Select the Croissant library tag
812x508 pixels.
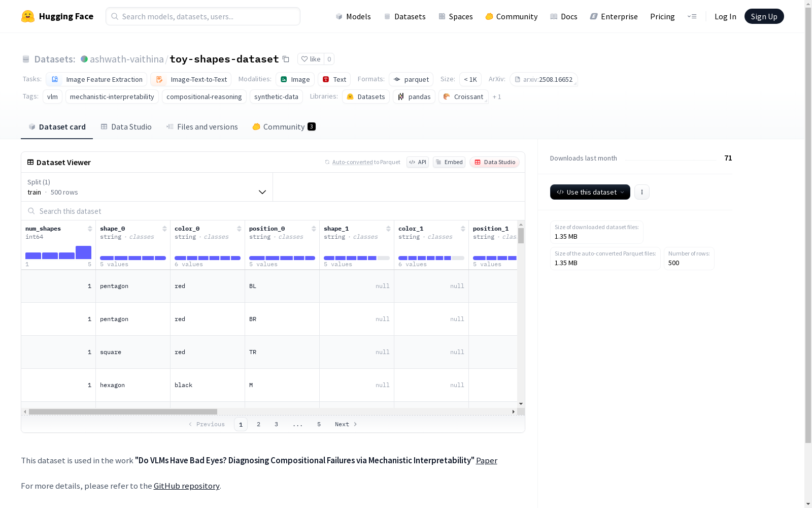click(463, 97)
